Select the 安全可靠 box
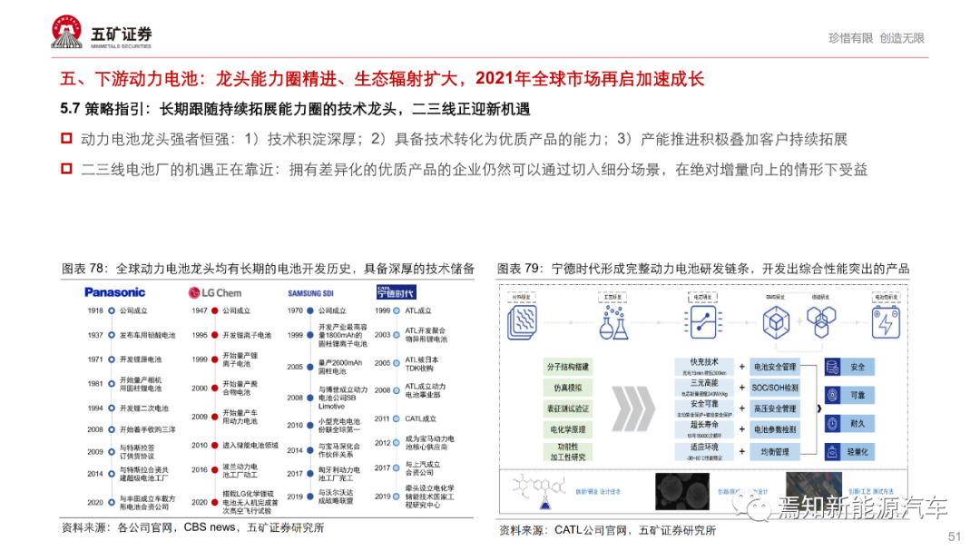Screen dimensions: 980x551 pos(704,408)
